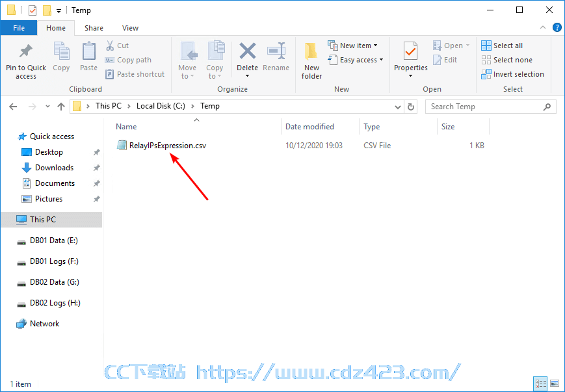Click Local Disk (C:) breadcrumb
The width and height of the screenshot is (565, 392).
point(161,106)
